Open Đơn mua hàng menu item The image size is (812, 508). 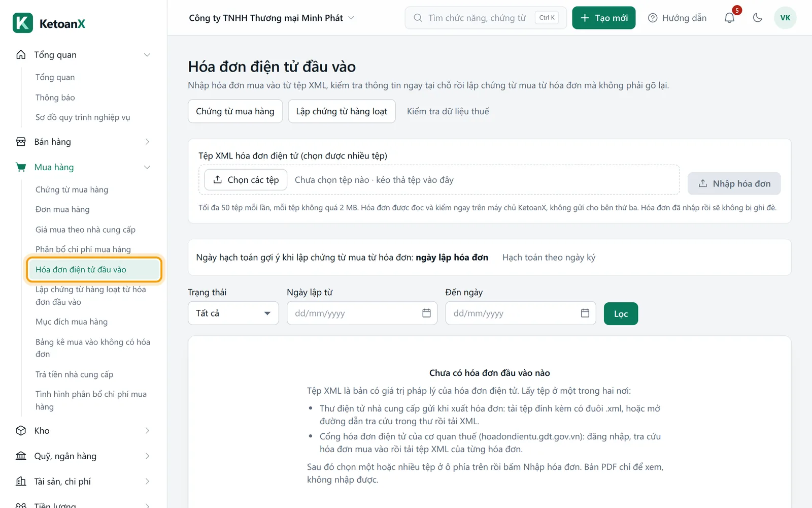tap(62, 209)
